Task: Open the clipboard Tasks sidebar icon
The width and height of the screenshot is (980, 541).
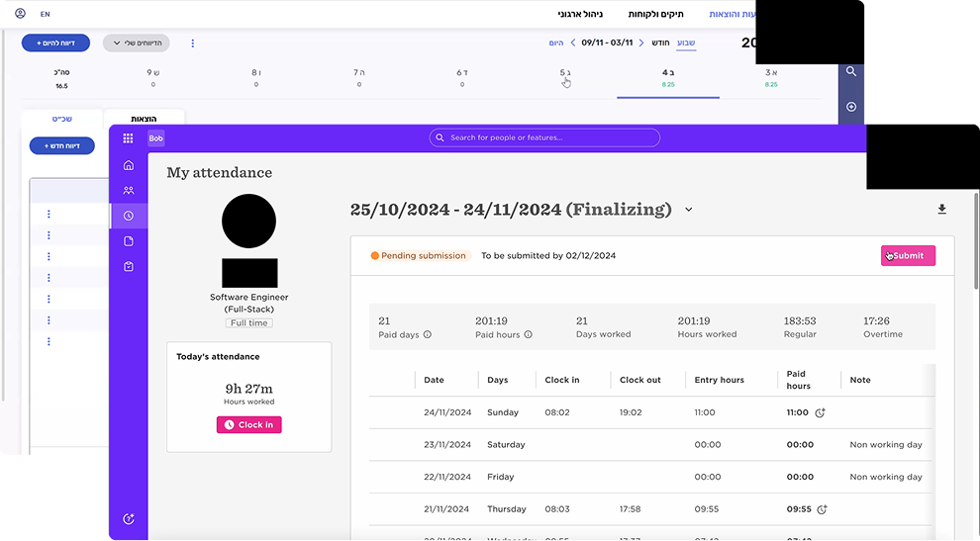Action: point(128,267)
